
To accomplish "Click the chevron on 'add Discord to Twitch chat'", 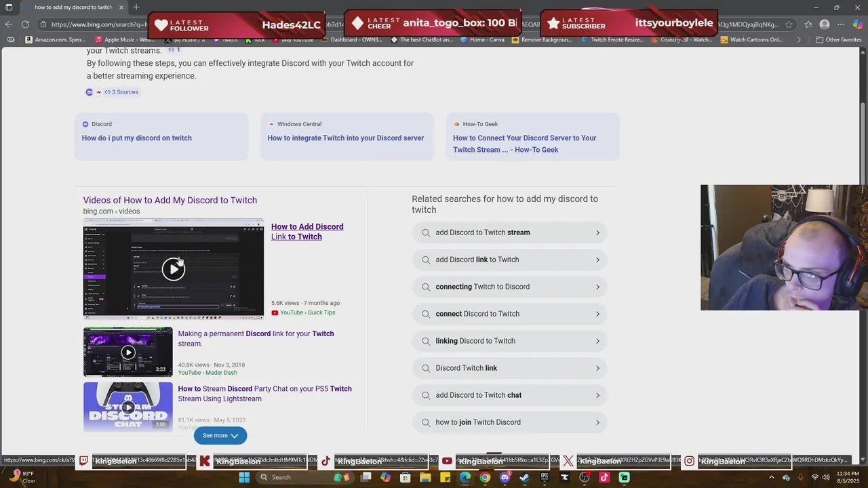I will click(597, 395).
